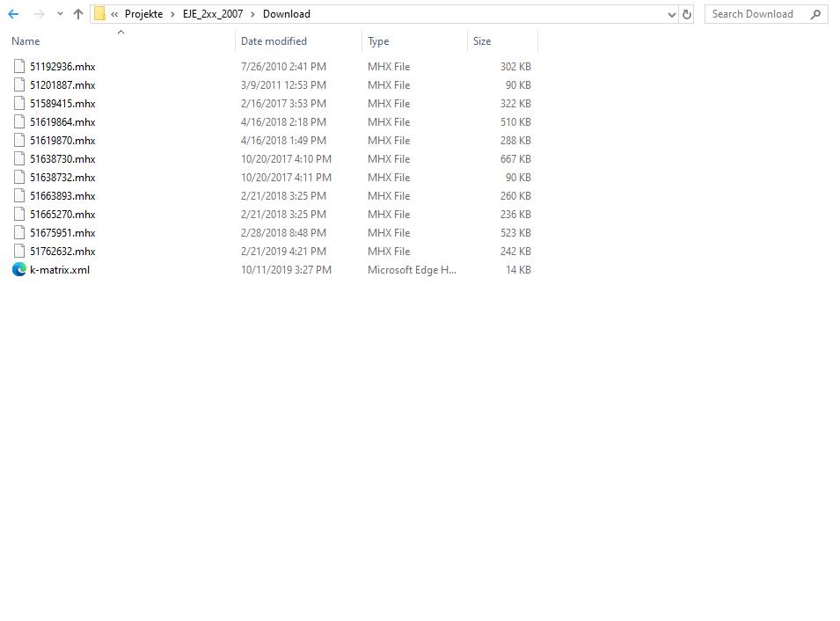Click the Microsoft Edge H... type cell
The width and height of the screenshot is (840, 621).
click(412, 269)
